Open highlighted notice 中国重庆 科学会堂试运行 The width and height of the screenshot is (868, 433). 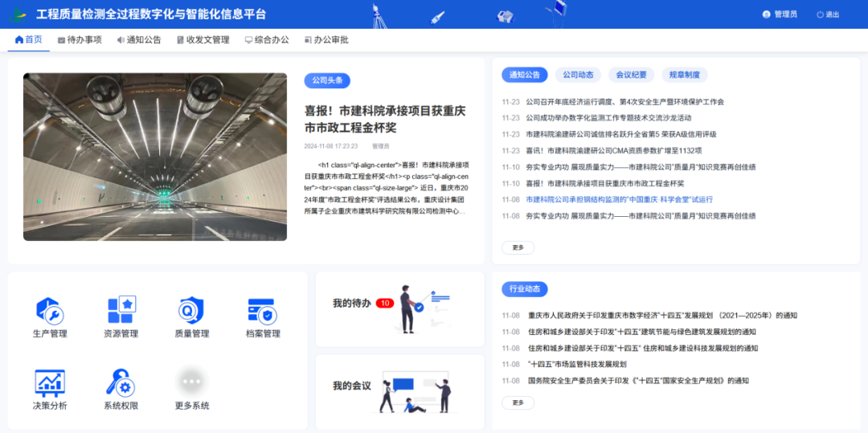pyautogui.click(x=619, y=200)
